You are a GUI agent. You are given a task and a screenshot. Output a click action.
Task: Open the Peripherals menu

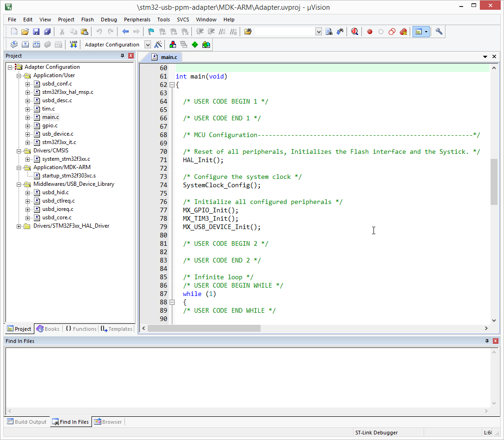(137, 20)
